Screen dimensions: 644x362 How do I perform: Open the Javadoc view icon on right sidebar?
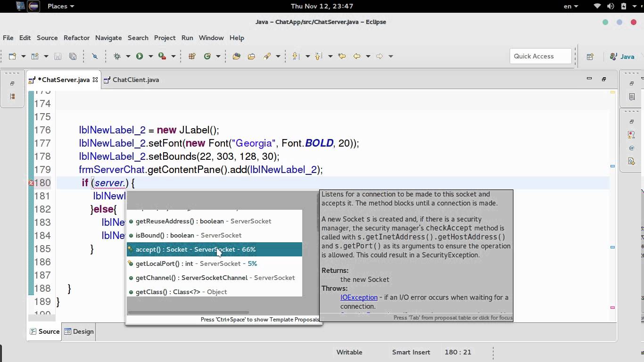click(632, 148)
